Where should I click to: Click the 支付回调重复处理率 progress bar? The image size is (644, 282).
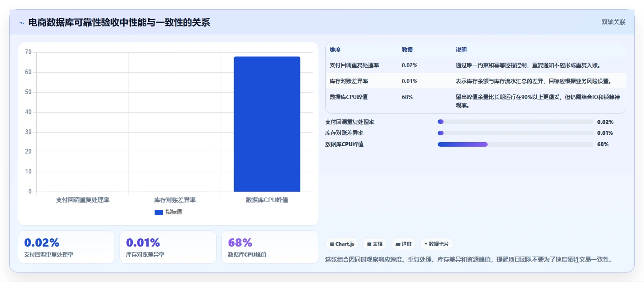click(515, 122)
